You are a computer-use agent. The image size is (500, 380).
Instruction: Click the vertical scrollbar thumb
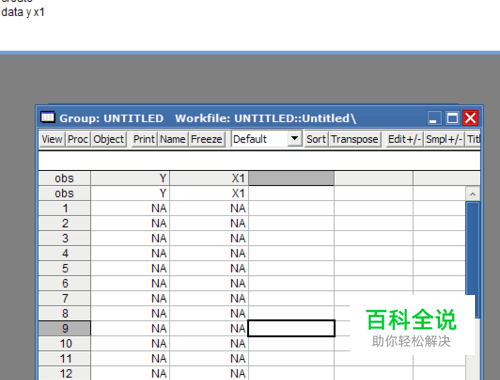point(472,260)
